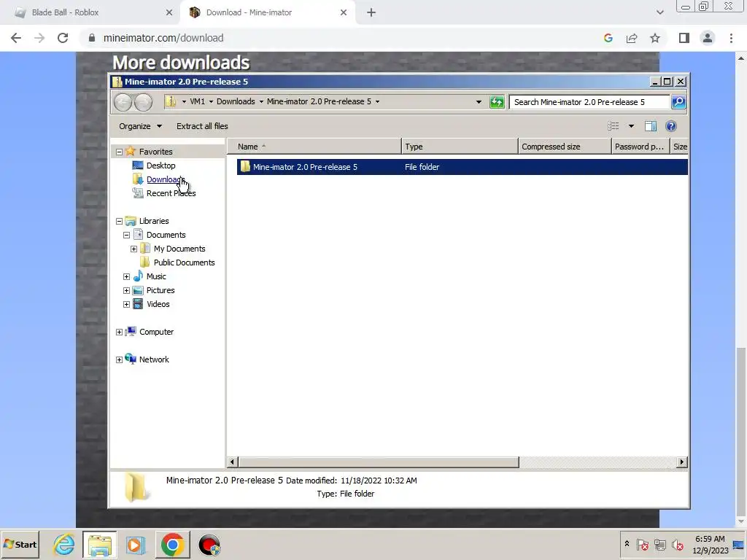This screenshot has width=747, height=560.
Task: Collapse the Libraries tree group
Action: pos(119,222)
